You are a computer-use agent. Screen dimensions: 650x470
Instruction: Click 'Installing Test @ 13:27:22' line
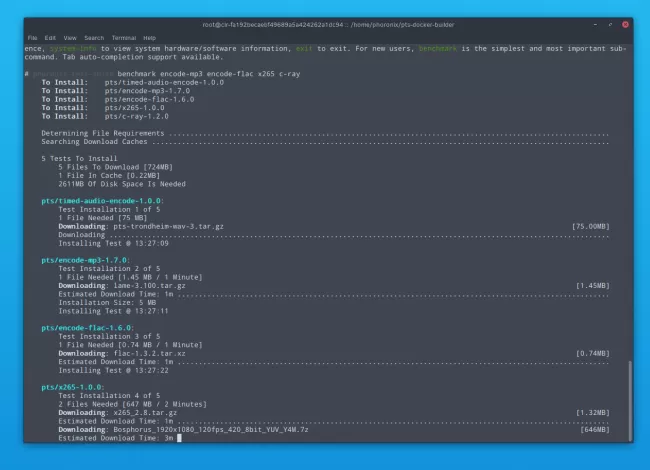coord(113,371)
